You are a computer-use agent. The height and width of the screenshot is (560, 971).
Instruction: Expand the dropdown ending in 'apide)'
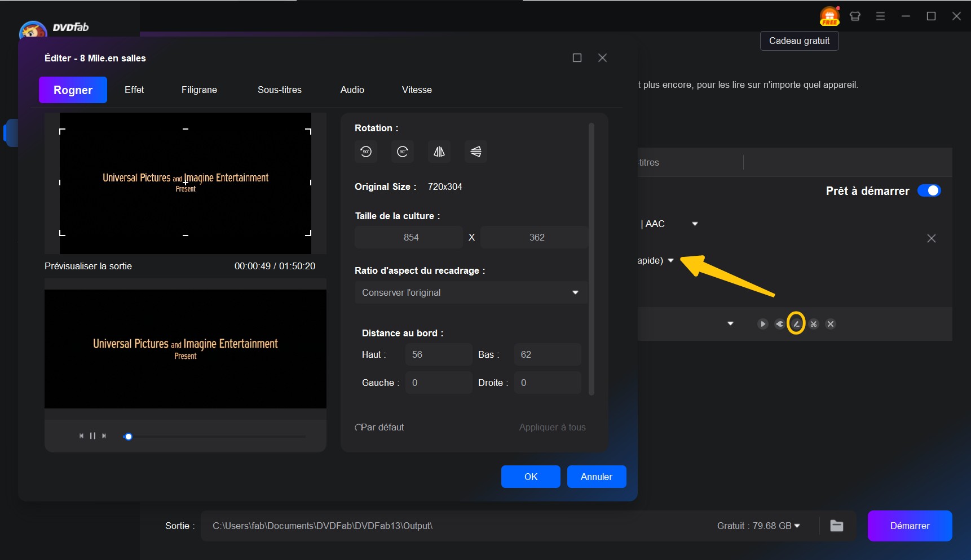click(670, 260)
